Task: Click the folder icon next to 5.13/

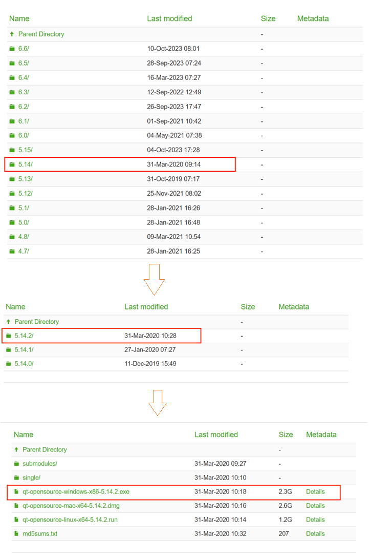Action: tap(12, 179)
